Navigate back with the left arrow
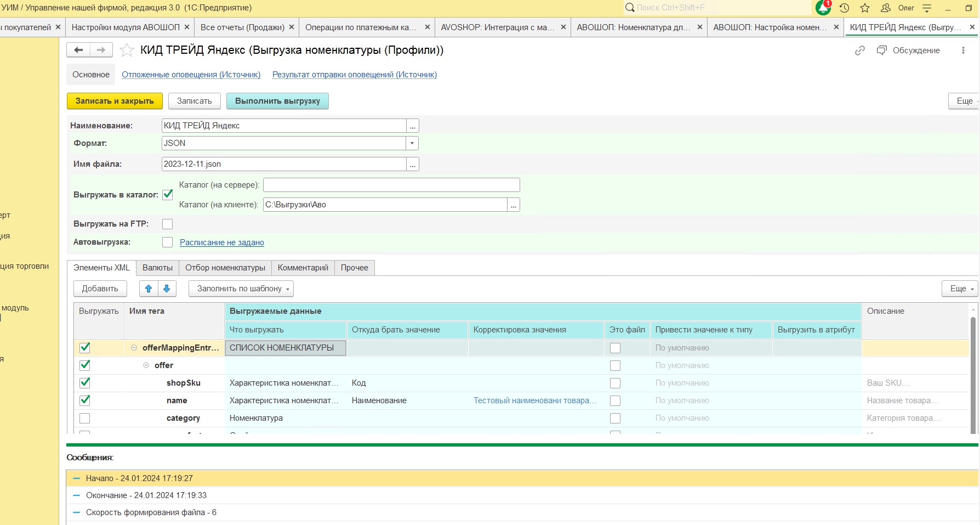Viewport: 980px width, 525px height. point(78,50)
